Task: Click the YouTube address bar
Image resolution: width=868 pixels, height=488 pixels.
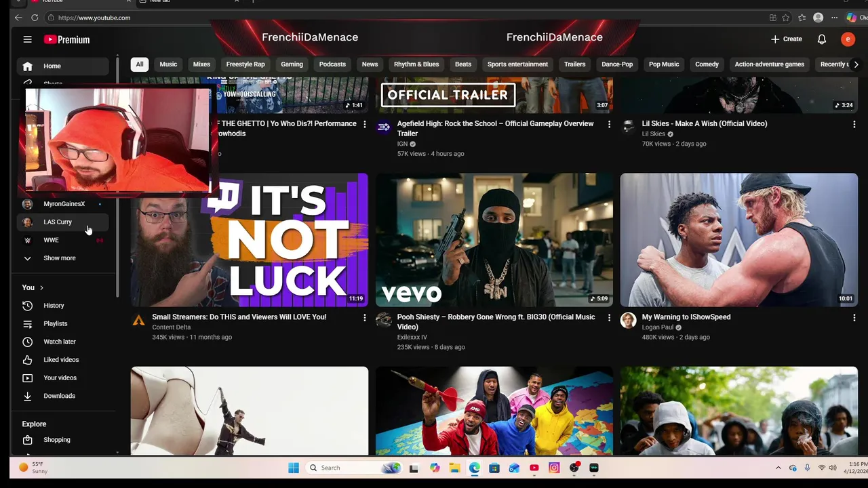Action: (407, 18)
